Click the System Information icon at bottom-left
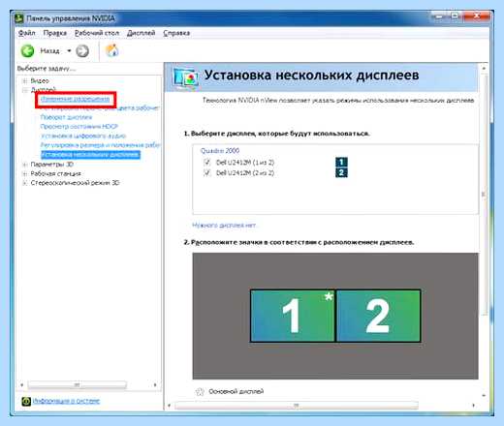504x426 pixels. pyautogui.click(x=25, y=401)
